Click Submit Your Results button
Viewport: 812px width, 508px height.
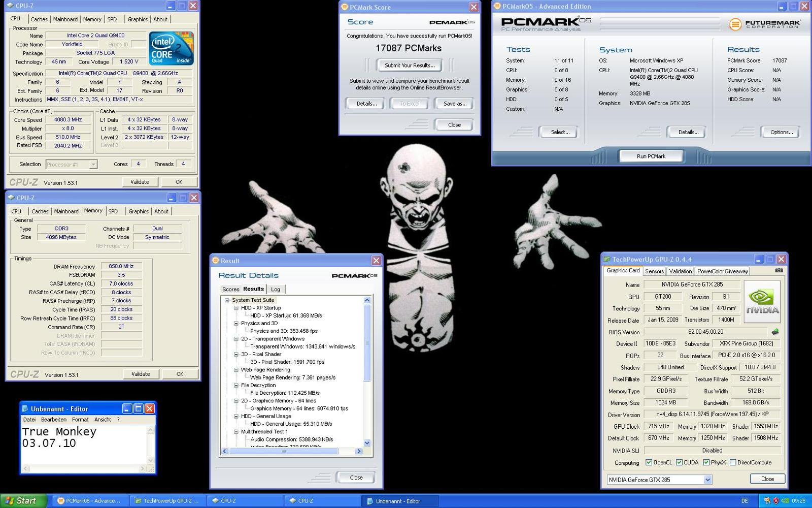click(x=410, y=65)
